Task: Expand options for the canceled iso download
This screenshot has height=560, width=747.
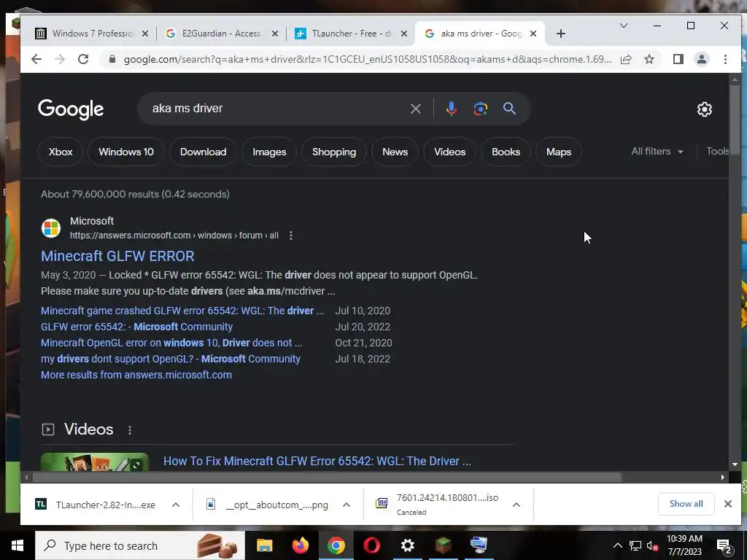Action: pos(516,505)
